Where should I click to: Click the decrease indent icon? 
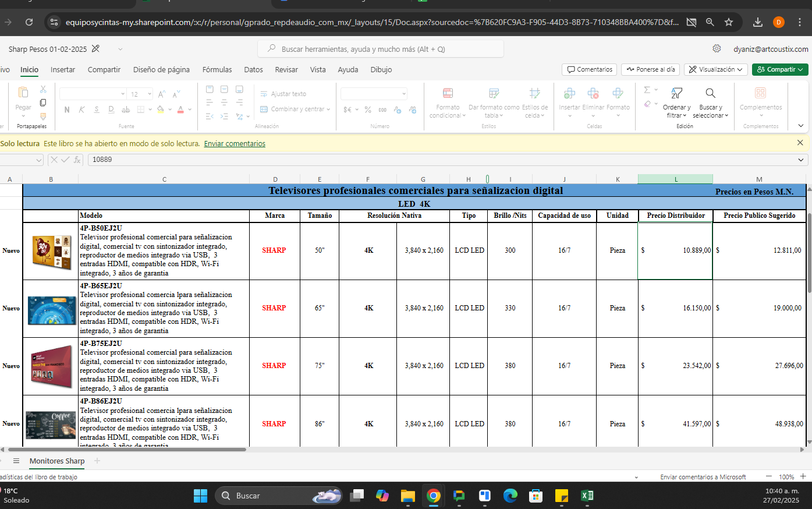(210, 116)
